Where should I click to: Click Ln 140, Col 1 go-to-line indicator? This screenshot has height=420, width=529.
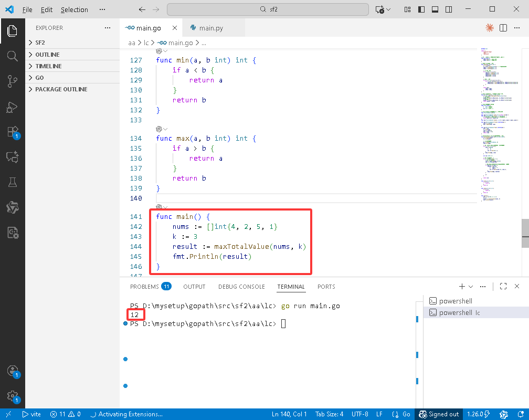tap(289, 414)
